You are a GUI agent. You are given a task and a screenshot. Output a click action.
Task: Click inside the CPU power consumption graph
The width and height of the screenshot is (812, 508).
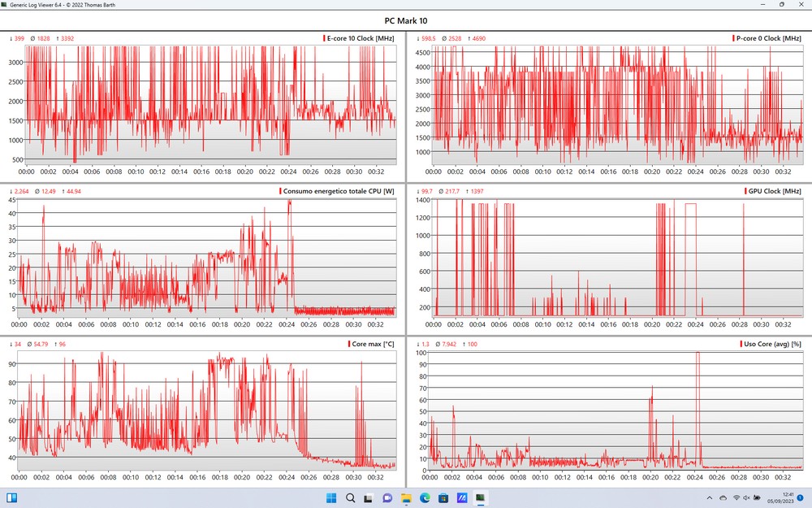[x=207, y=258]
